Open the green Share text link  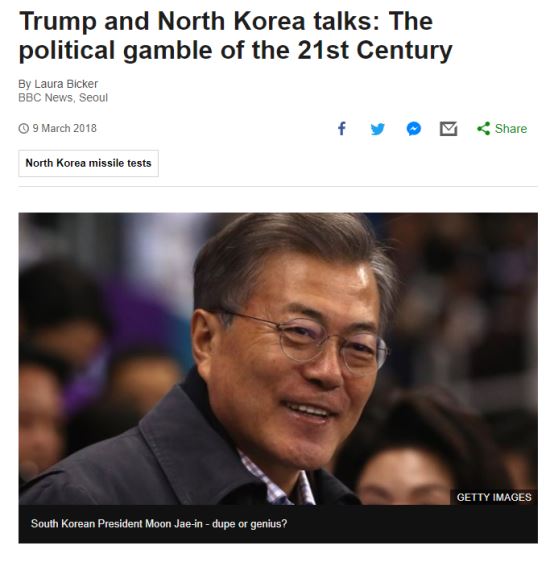click(x=511, y=129)
